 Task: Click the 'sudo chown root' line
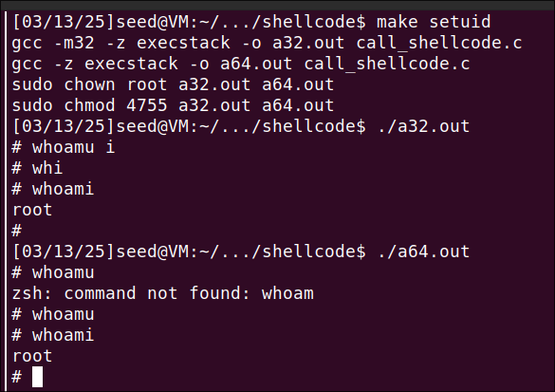pyautogui.click(x=173, y=84)
